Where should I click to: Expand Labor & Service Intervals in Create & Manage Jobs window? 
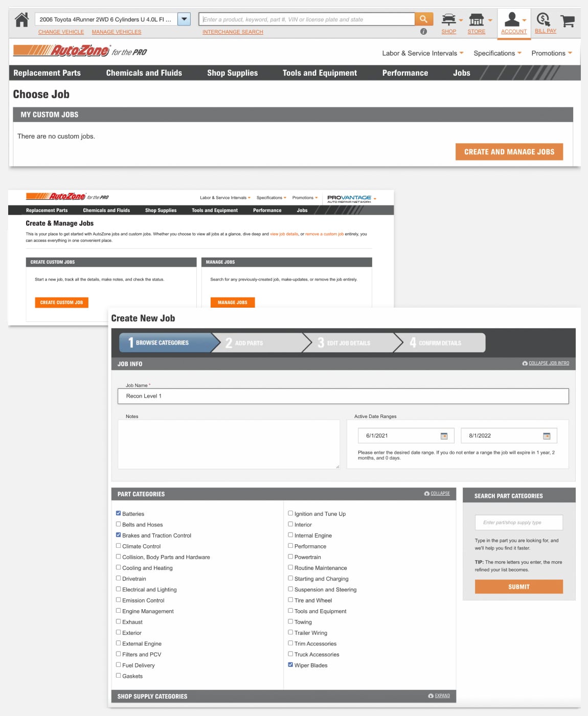(225, 198)
